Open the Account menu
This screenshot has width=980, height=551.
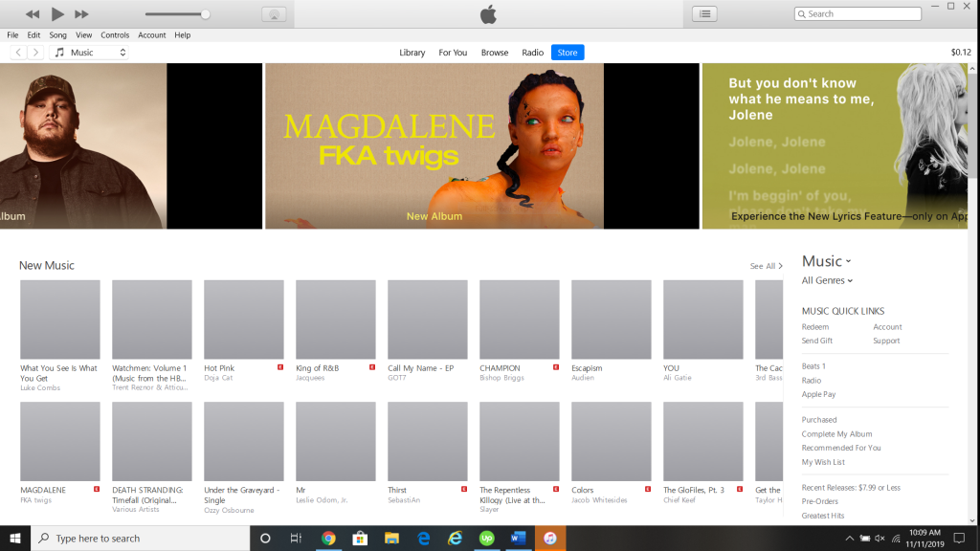(x=152, y=35)
